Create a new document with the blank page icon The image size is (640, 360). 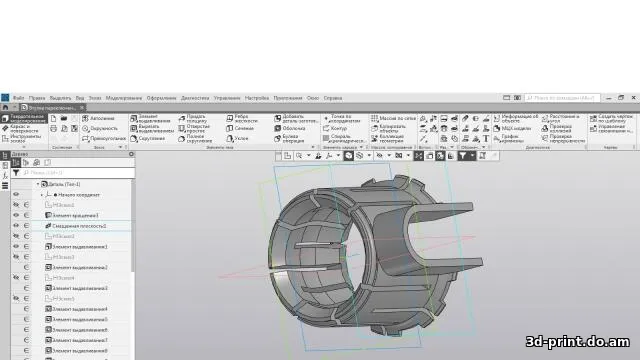click(x=53, y=118)
